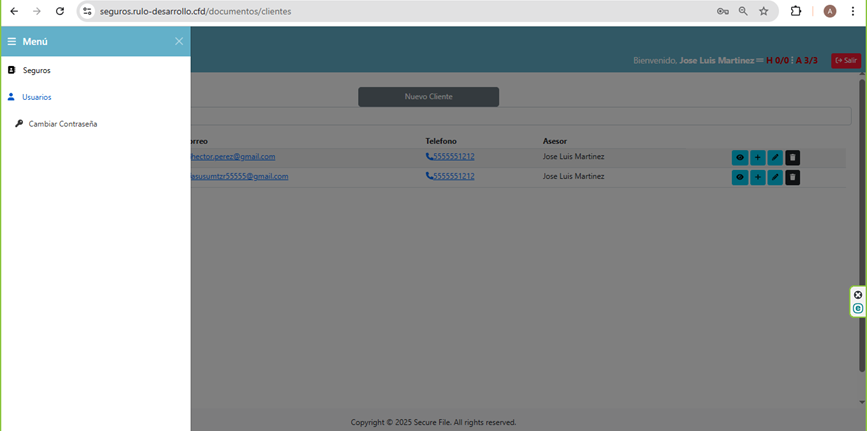Edit second client with the pencil icon
The height and width of the screenshot is (431, 867).
pos(775,177)
